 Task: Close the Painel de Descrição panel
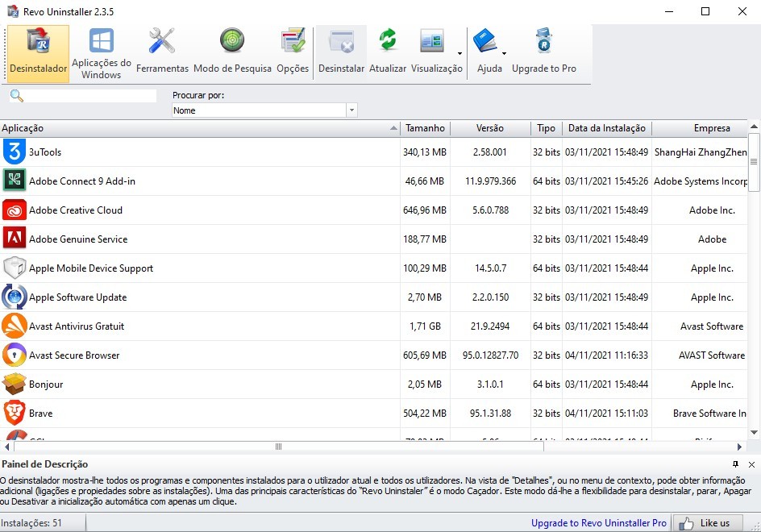pyautogui.click(x=751, y=464)
